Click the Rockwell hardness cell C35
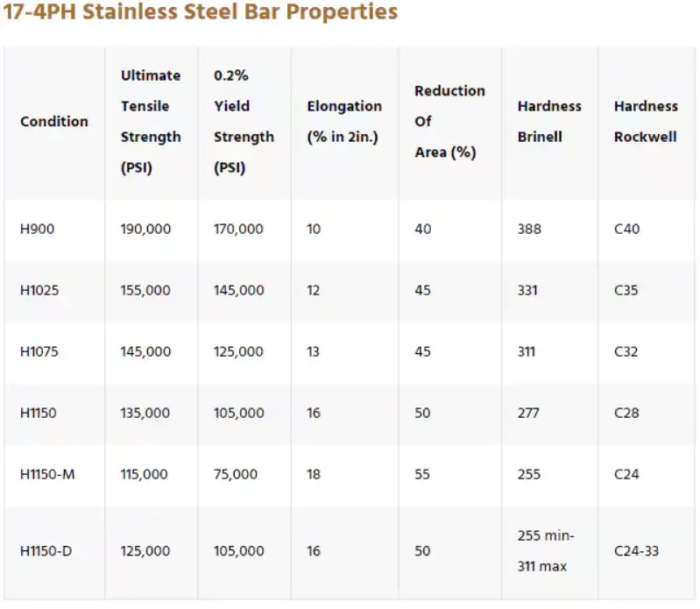This screenshot has width=700, height=609. [x=626, y=290]
